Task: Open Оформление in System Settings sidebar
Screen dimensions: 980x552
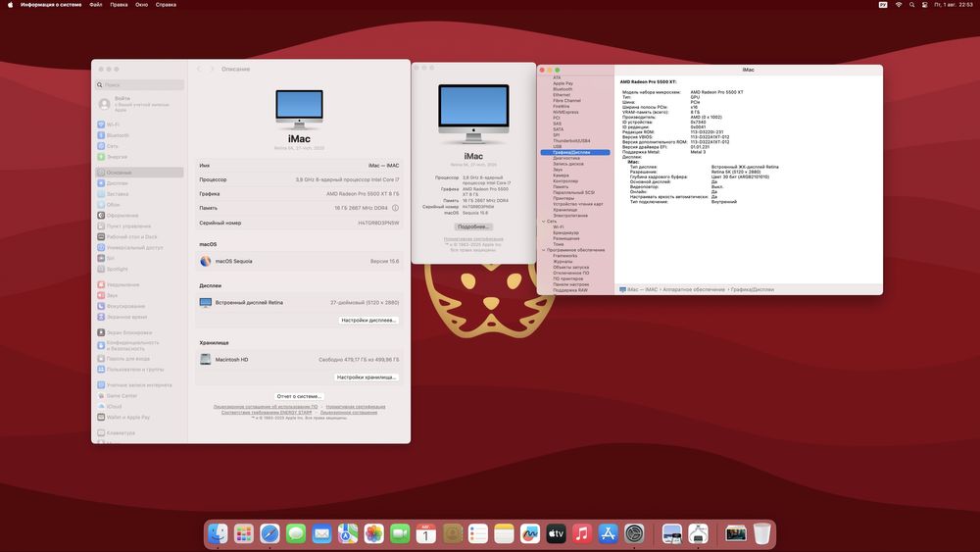Action: (x=122, y=215)
